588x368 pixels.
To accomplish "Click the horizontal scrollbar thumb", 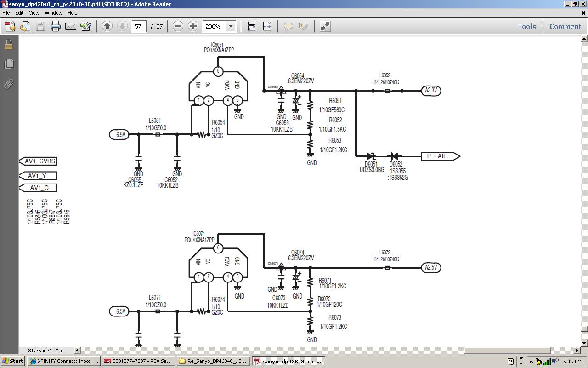I will (316, 350).
